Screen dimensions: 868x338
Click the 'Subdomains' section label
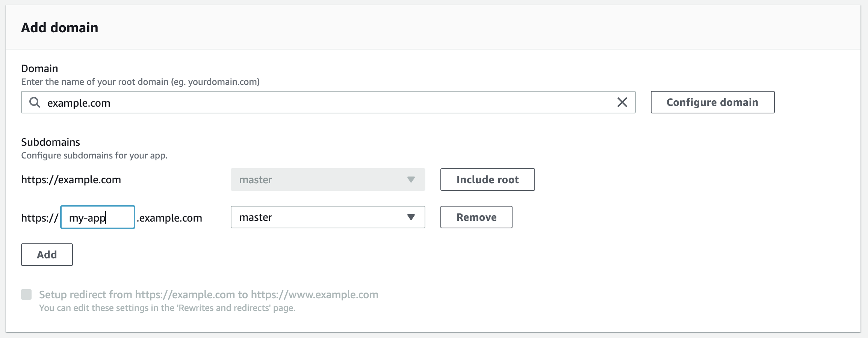(x=50, y=142)
